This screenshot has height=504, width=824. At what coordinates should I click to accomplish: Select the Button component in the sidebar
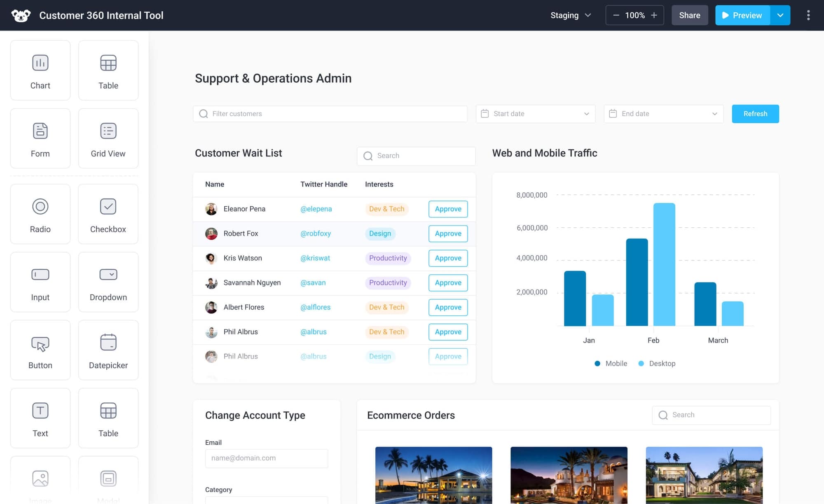40,350
